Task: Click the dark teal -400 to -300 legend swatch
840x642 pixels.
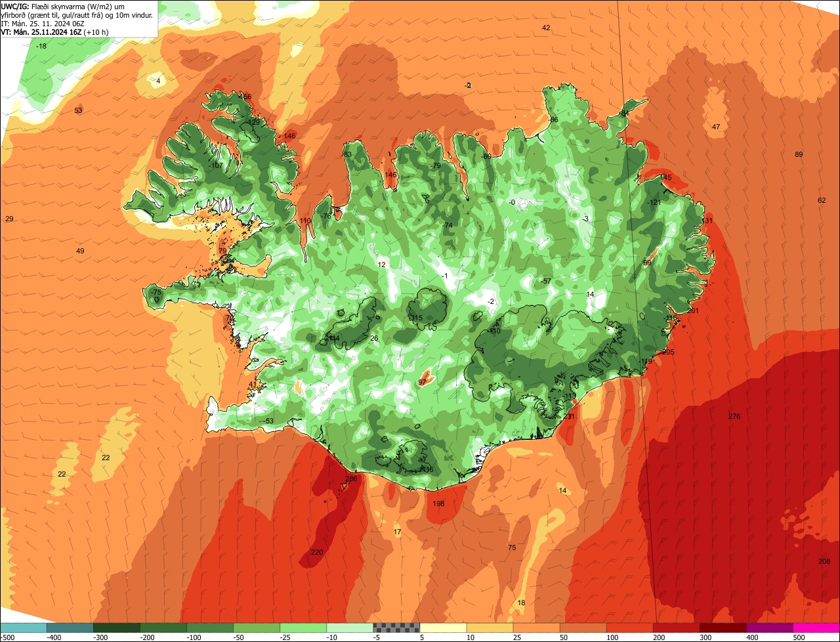Action: tap(70, 628)
